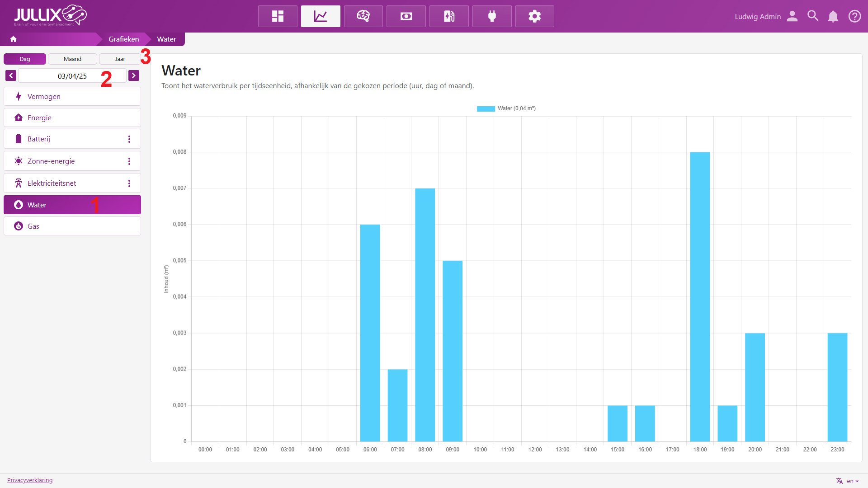868x488 pixels.
Task: Open the search magnifier icon
Action: click(x=813, y=16)
